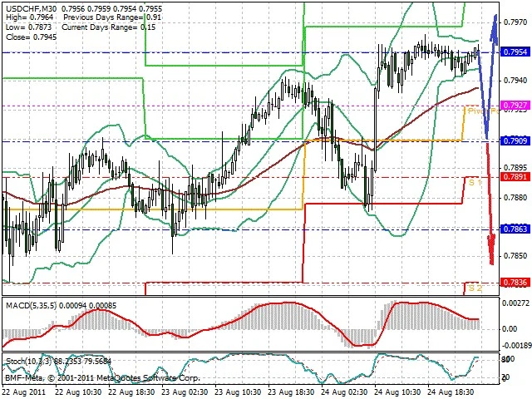Screen dimensions: 532x399
Task: Select the orange 'Pivot' level label
Action: [483, 111]
